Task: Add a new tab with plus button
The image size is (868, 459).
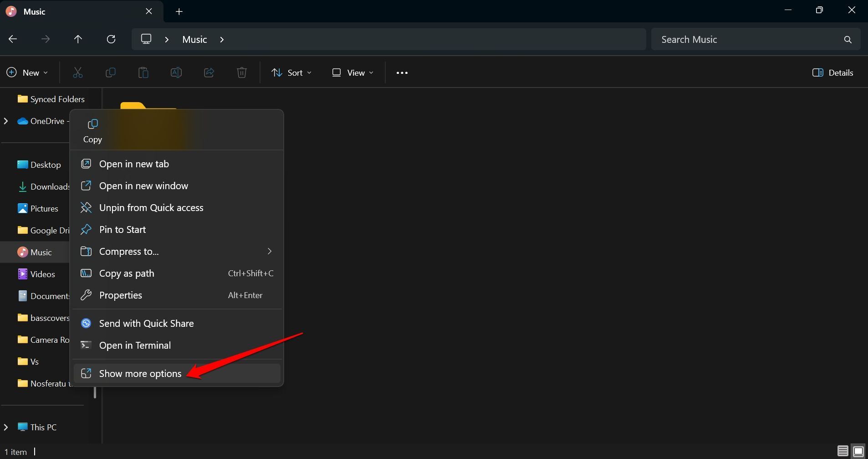Action: [179, 12]
